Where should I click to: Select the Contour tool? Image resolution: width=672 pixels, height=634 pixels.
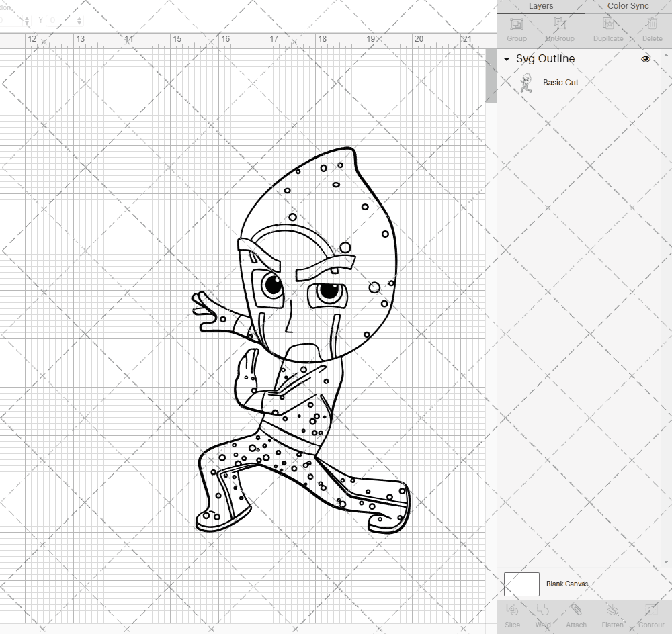tap(650, 615)
